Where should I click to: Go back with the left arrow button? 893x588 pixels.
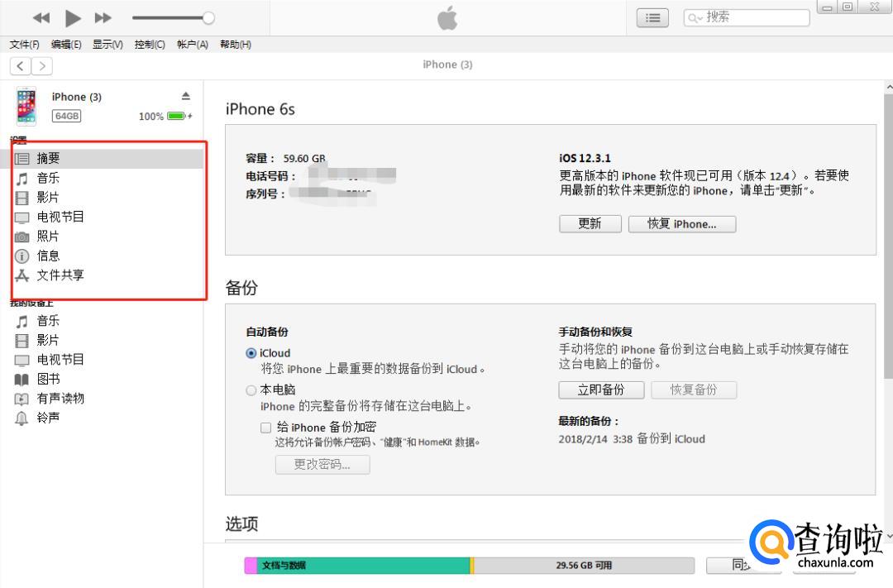tap(21, 66)
